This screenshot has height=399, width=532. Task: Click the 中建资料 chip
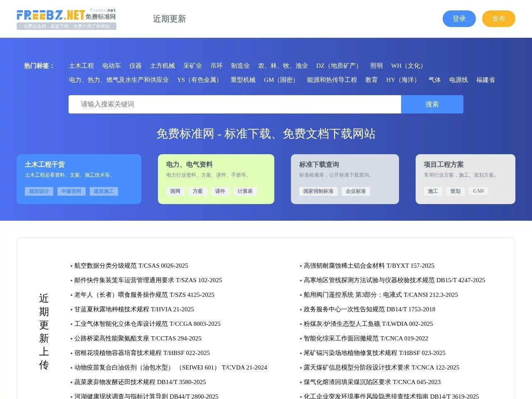(71, 191)
